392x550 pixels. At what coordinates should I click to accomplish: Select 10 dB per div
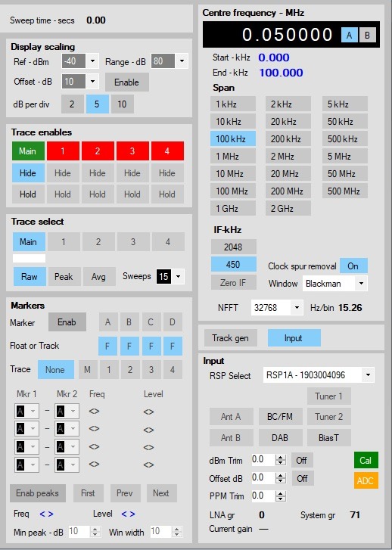(122, 104)
